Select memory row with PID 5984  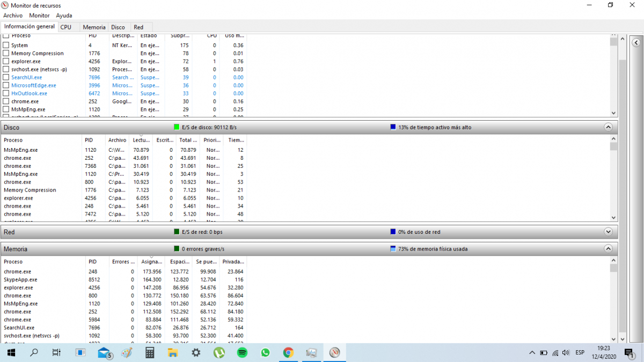coord(125,320)
